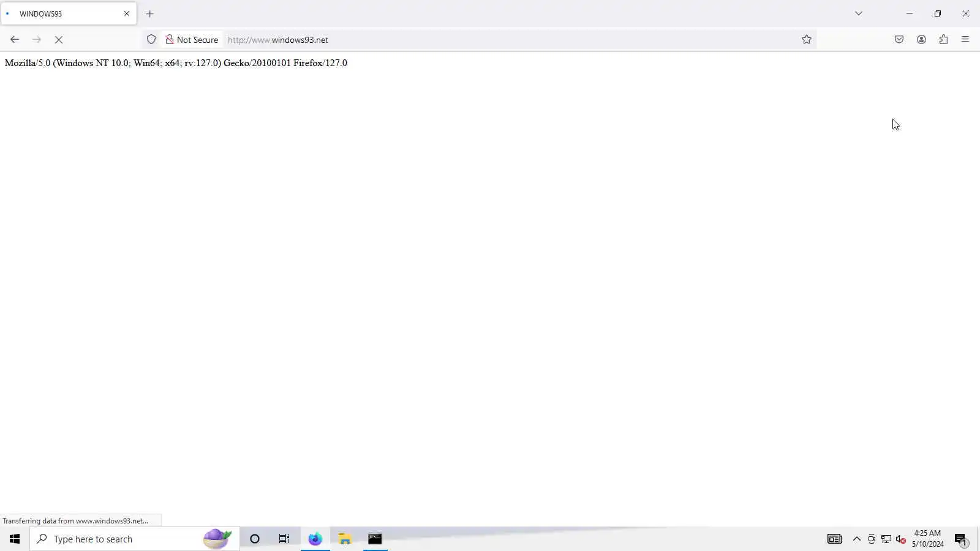Click the Meet Now tray icon

pyautogui.click(x=872, y=539)
